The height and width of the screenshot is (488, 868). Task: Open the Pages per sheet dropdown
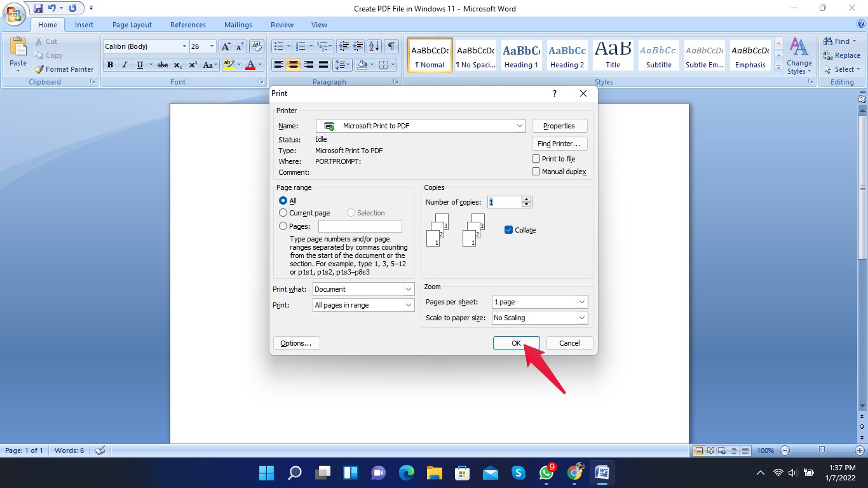(582, 302)
